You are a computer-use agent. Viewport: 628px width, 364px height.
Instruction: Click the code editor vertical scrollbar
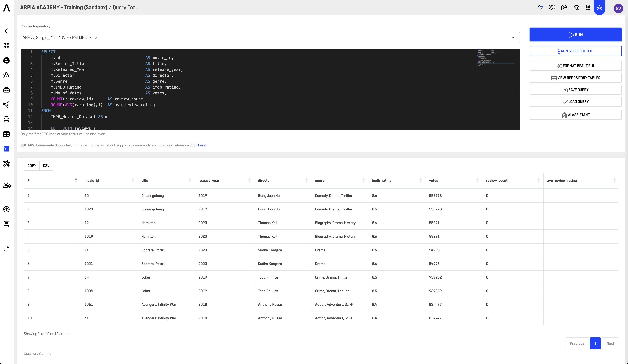[517, 90]
